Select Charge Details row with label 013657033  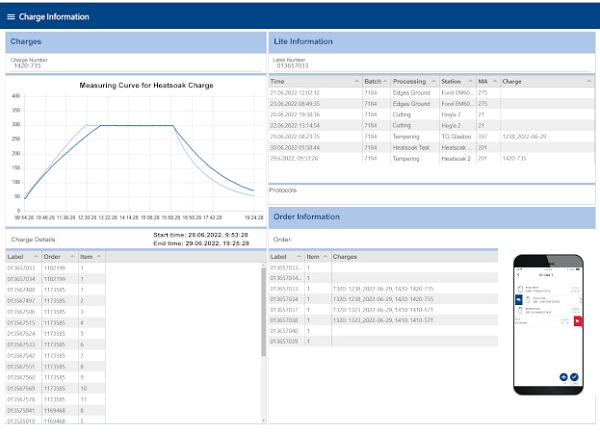pyautogui.click(x=55, y=268)
